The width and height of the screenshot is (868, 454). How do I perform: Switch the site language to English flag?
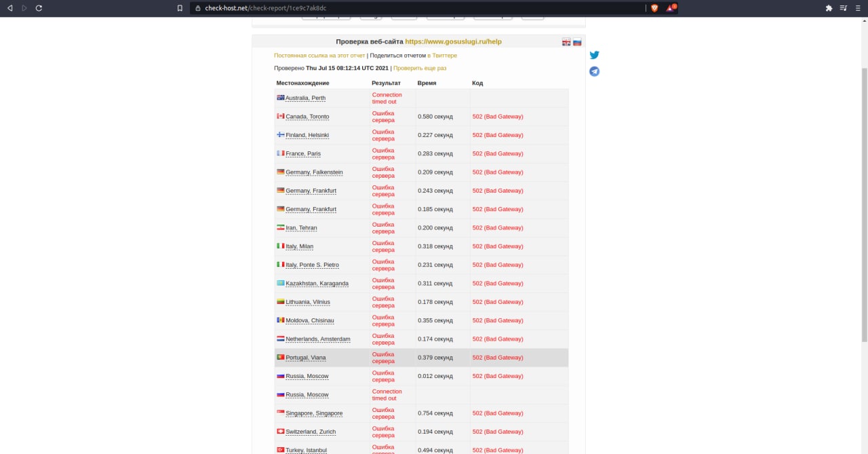[566, 42]
